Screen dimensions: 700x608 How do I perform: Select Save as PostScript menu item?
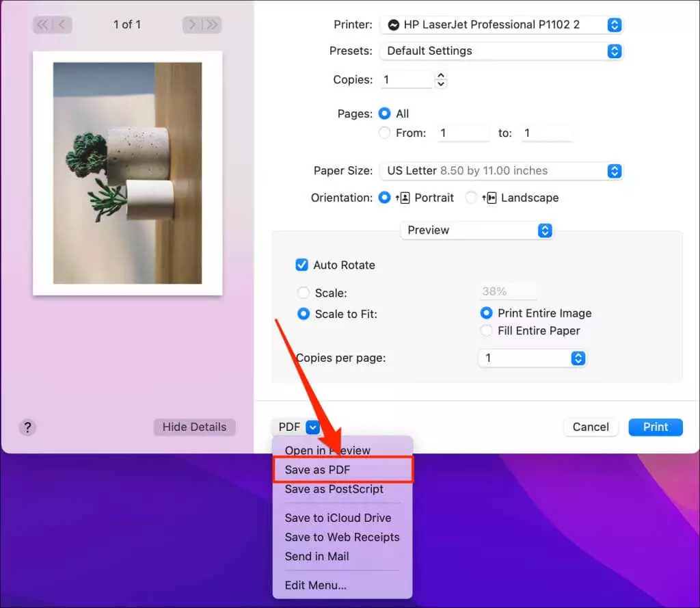[x=342, y=490]
